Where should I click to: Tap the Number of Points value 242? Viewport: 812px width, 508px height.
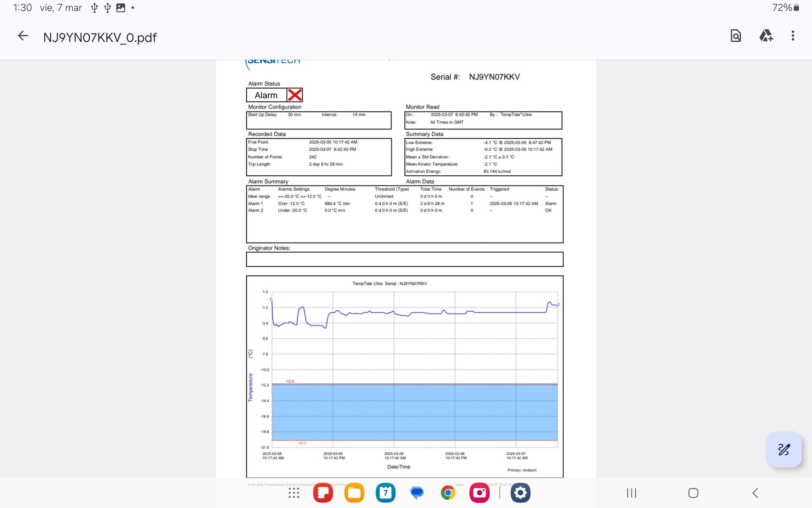pyautogui.click(x=313, y=157)
